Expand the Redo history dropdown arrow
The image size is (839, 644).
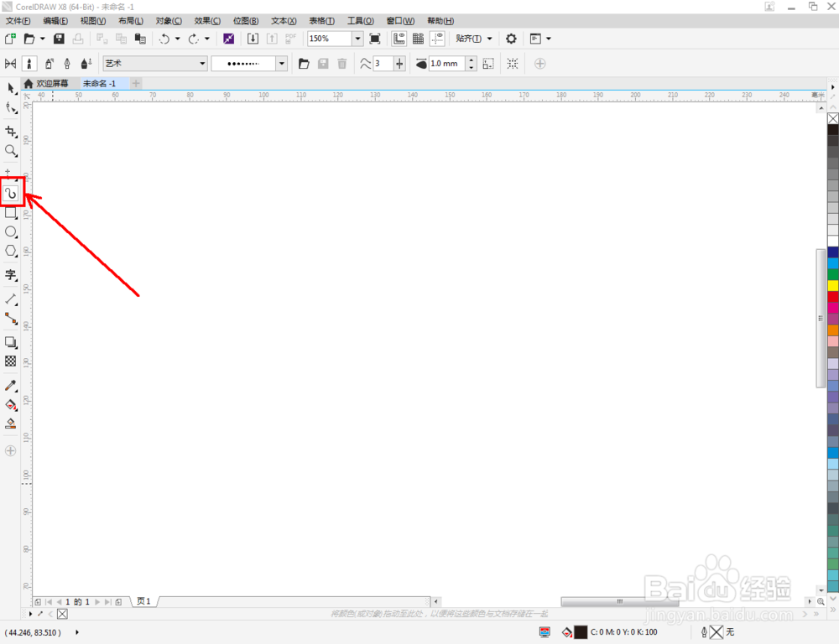pyautogui.click(x=207, y=39)
